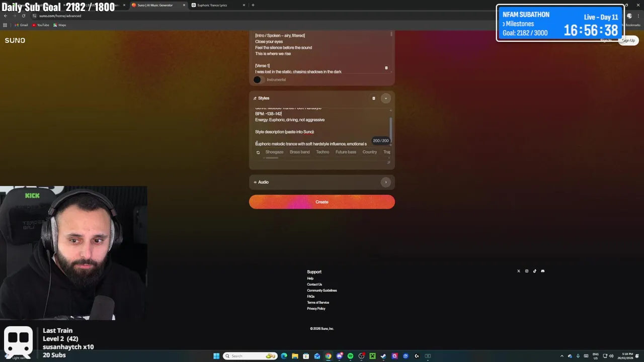Open Logitech G HUB from the taskbar

pos(417,356)
